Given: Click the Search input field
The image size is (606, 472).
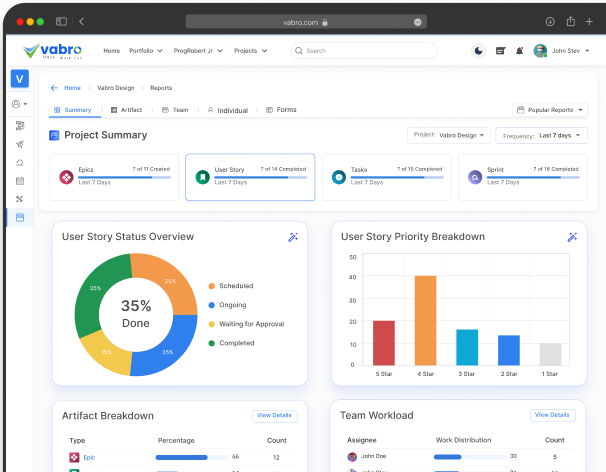Looking at the screenshot, I should pos(364,50).
